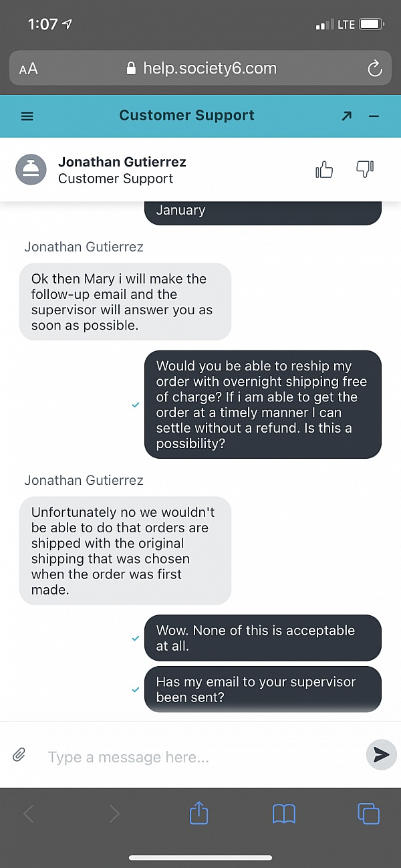Show Safari open tabs
Viewport: 401px width, 868px height.
[x=368, y=814]
